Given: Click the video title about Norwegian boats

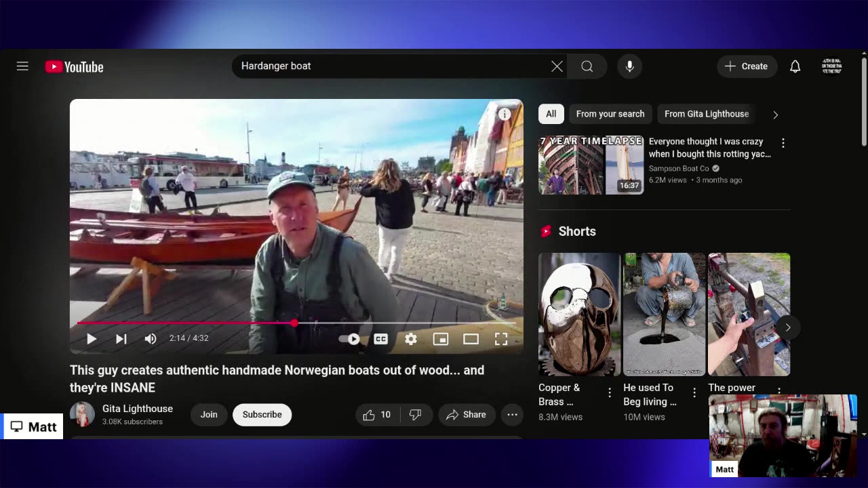Looking at the screenshot, I should click(277, 379).
